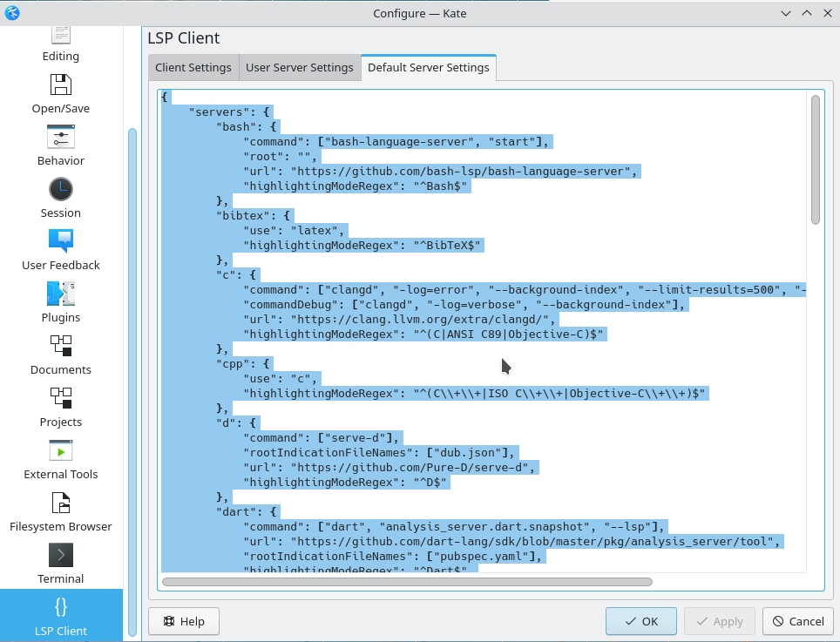840x642 pixels.
Task: Minimize the Configure — Kate window
Action: pyautogui.click(x=786, y=13)
